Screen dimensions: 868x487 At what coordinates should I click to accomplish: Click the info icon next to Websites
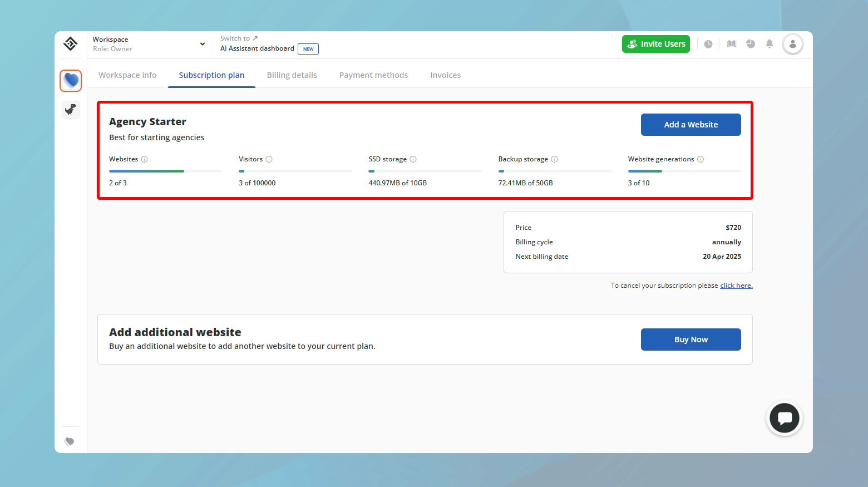145,159
